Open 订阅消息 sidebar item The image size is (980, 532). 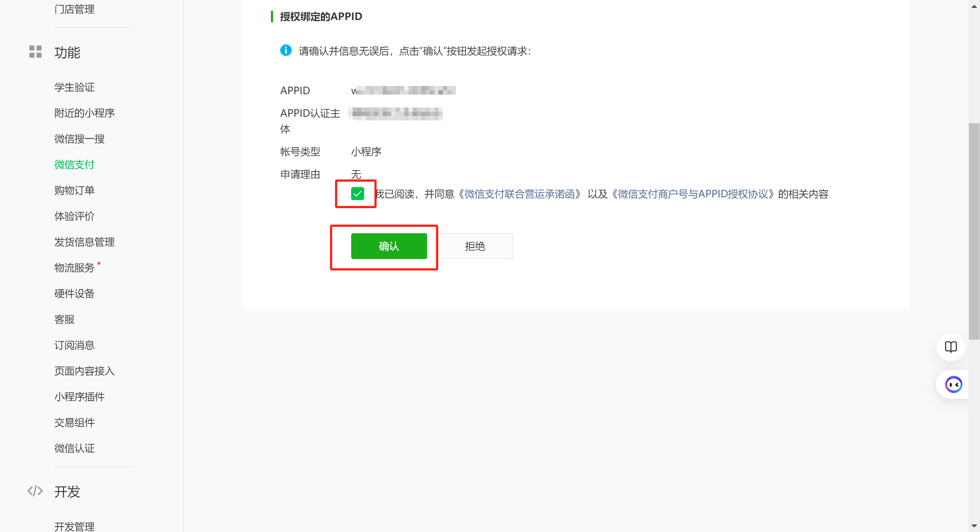[74, 345]
